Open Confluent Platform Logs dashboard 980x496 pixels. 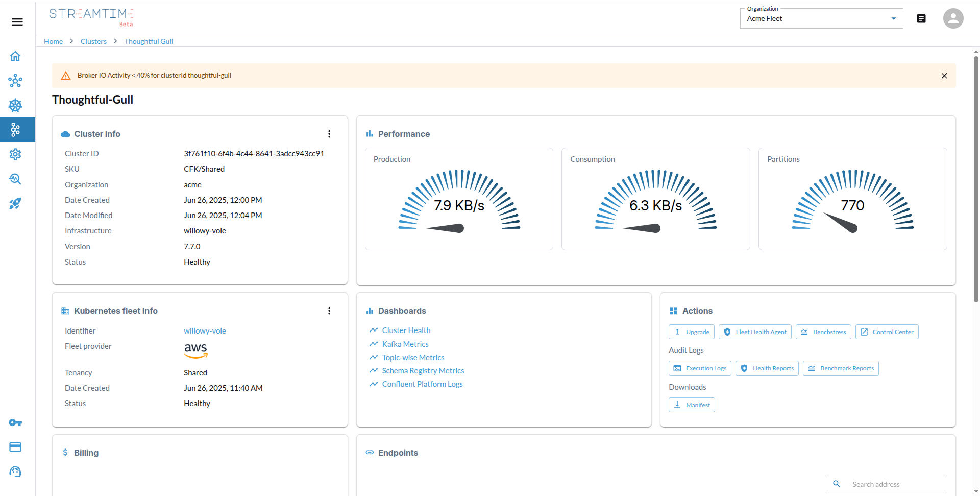[x=422, y=384]
